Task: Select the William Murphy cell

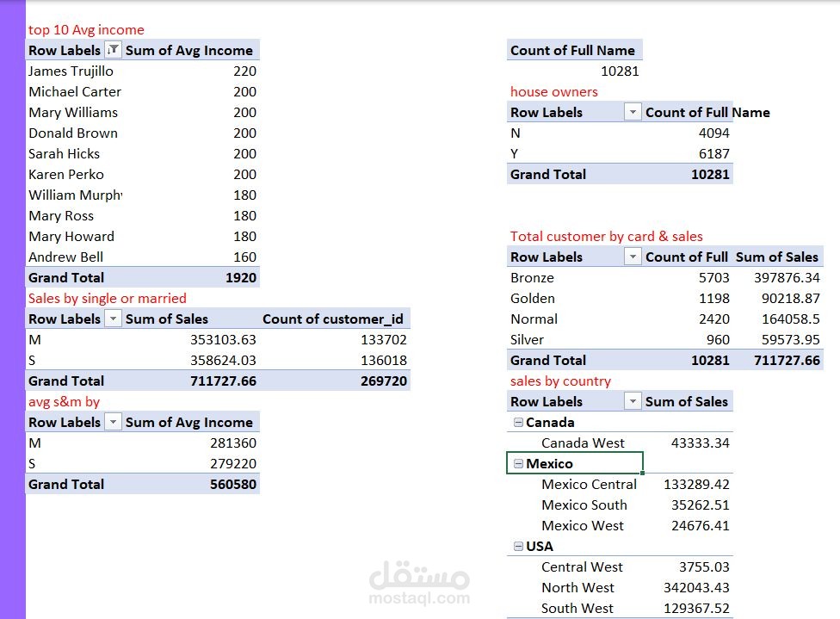Action: pyautogui.click(x=76, y=195)
